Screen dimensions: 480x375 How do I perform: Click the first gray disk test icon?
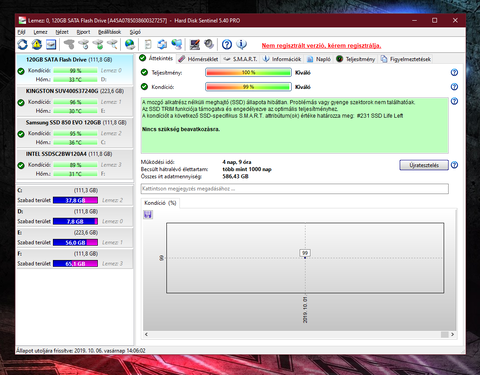point(69,44)
